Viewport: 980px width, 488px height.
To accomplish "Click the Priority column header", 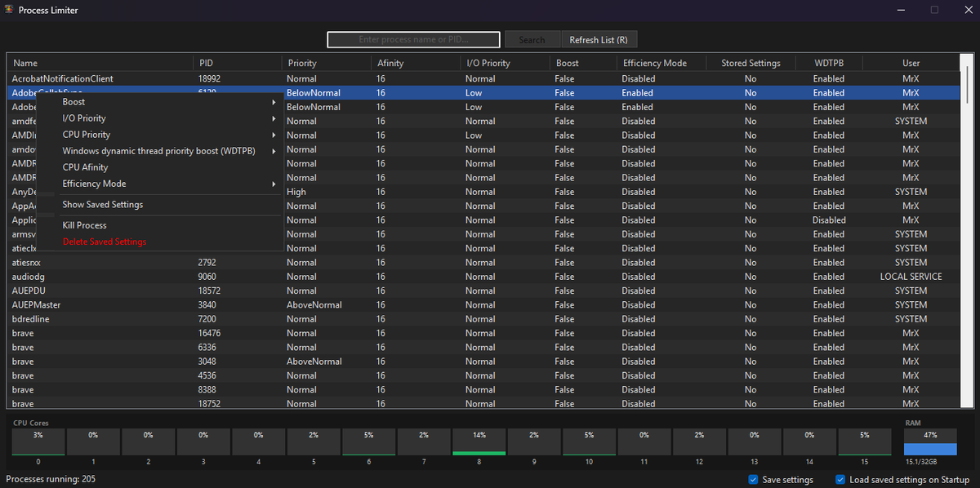I will click(327, 63).
